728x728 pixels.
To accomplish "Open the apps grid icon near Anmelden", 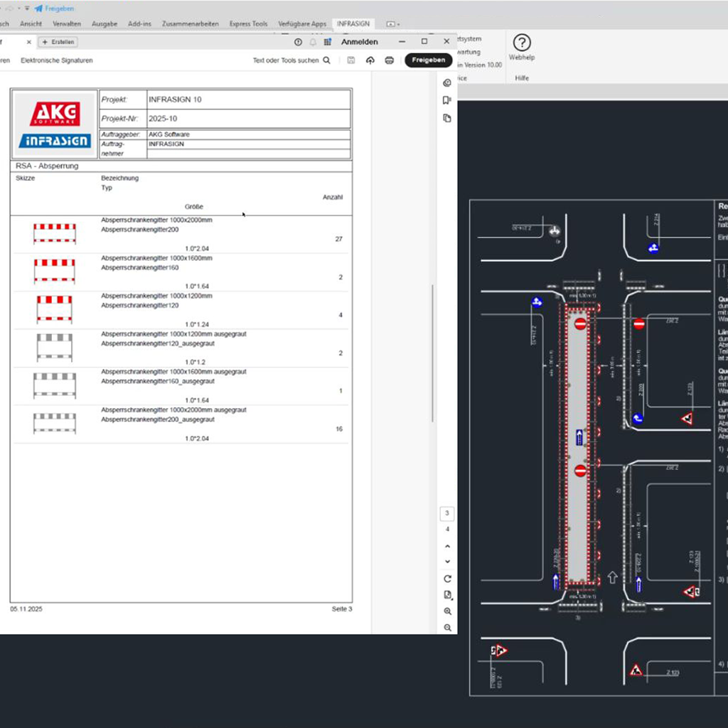I will (328, 42).
